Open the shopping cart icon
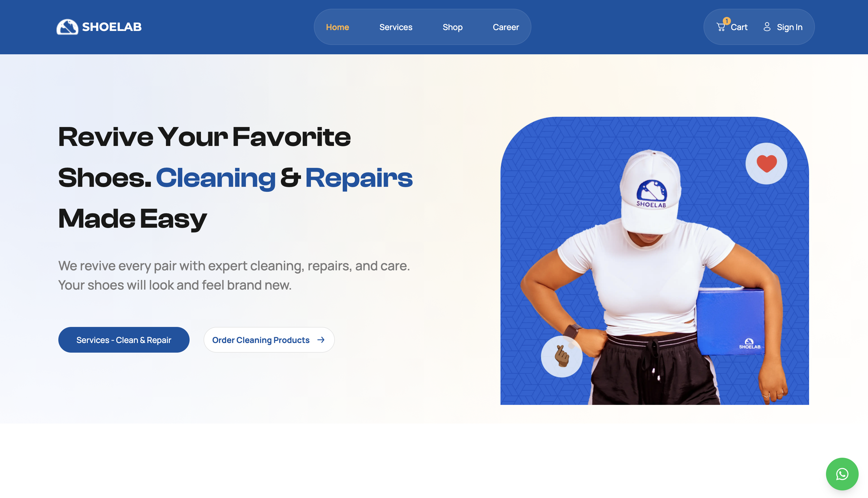 click(721, 27)
